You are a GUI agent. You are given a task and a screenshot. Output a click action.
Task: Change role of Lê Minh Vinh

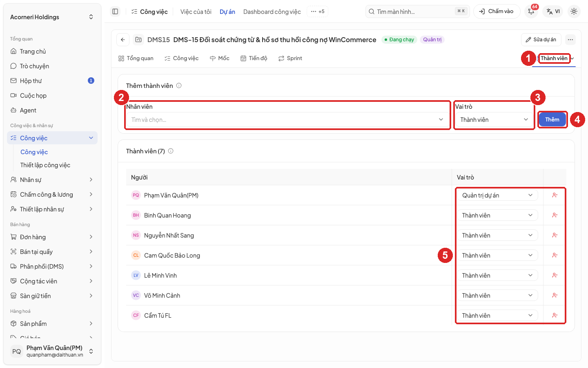497,276
